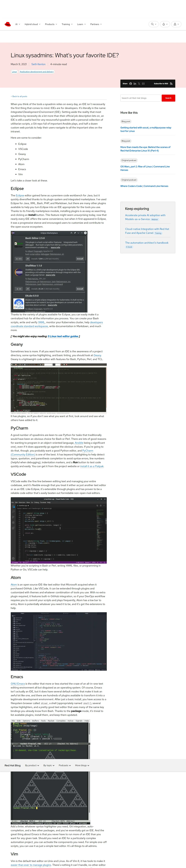Open the Red Hat Enterprise Linux 10 Part 4 post

145,149
